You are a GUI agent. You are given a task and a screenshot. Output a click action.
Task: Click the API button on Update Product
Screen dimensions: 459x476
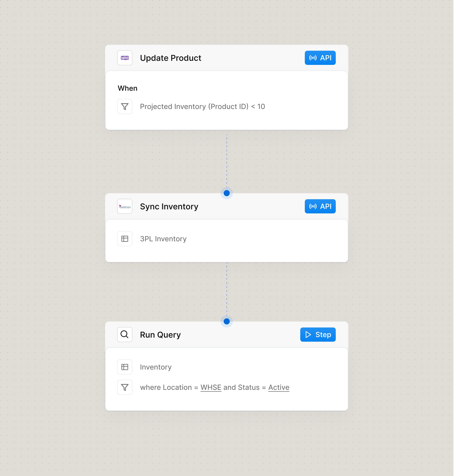(x=320, y=58)
